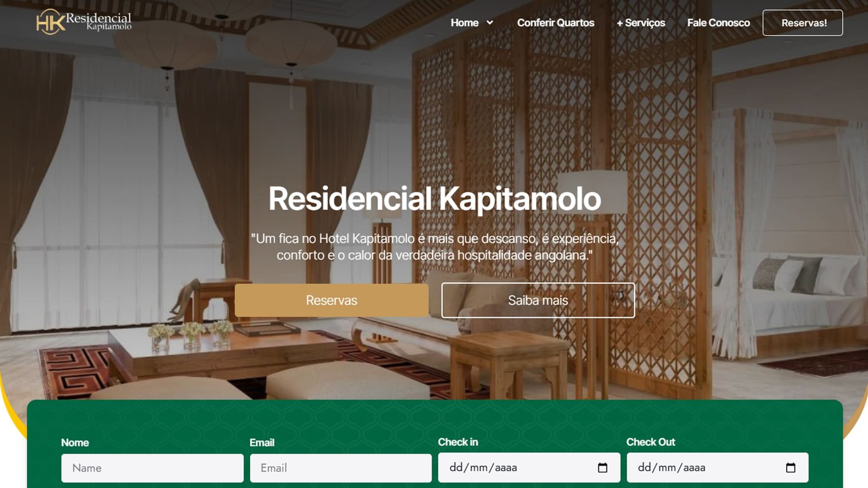Click the Check Out label
This screenshot has height=488, width=868.
coord(650,442)
